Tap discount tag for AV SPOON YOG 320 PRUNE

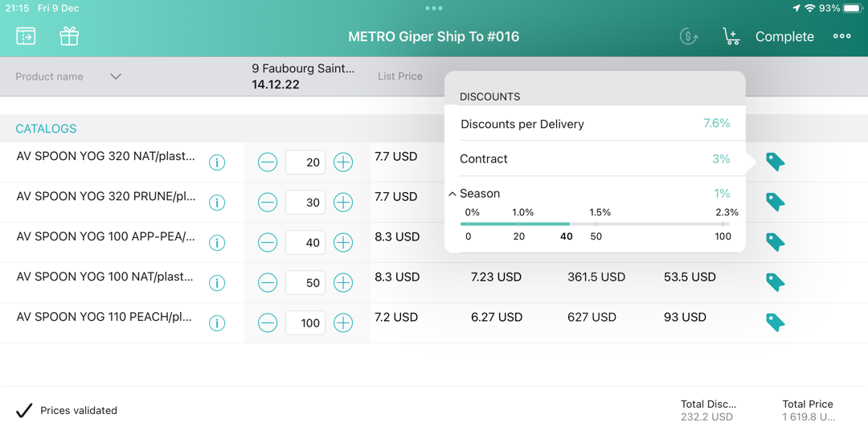tap(775, 202)
